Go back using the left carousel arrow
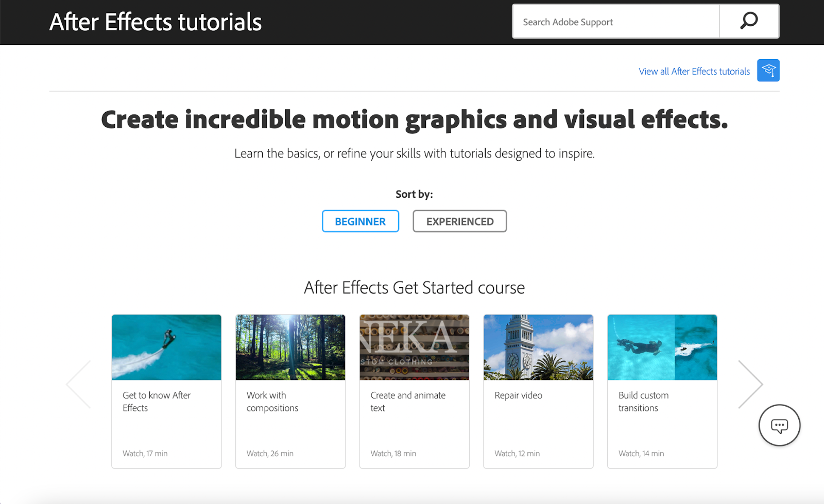The height and width of the screenshot is (504, 824). (76, 384)
